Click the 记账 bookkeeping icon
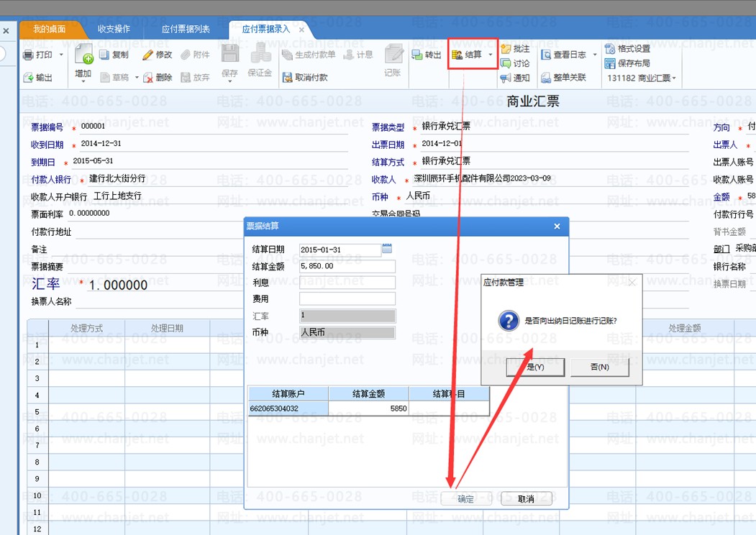The height and width of the screenshot is (535, 756). click(393, 54)
